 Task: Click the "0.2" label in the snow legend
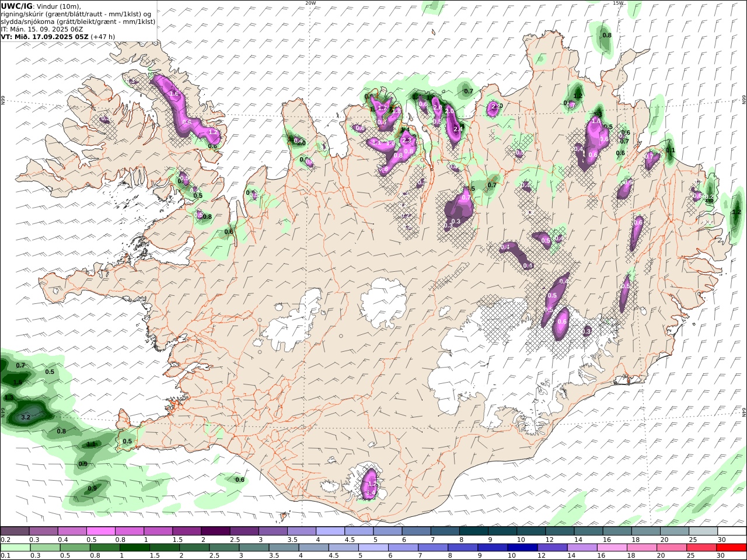click(5, 540)
